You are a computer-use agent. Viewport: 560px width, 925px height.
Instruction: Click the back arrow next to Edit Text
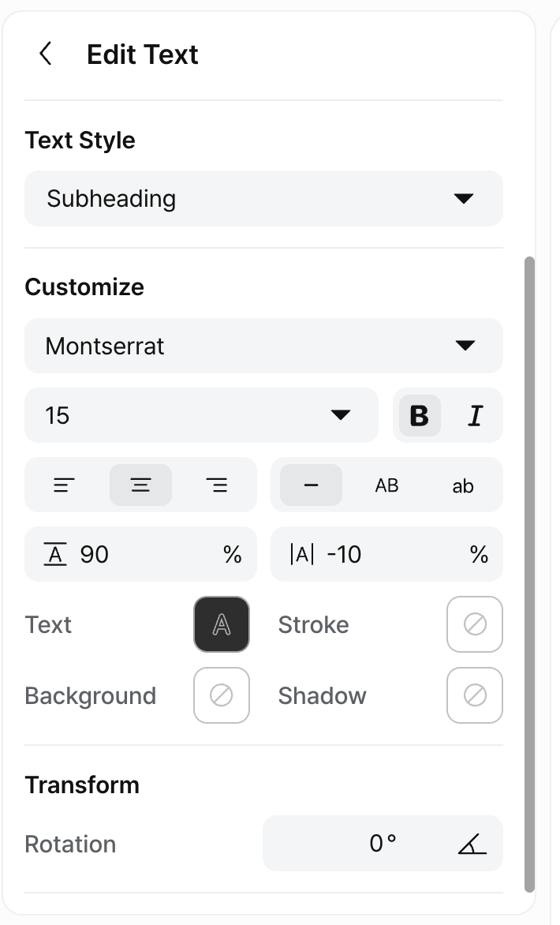[x=46, y=54]
